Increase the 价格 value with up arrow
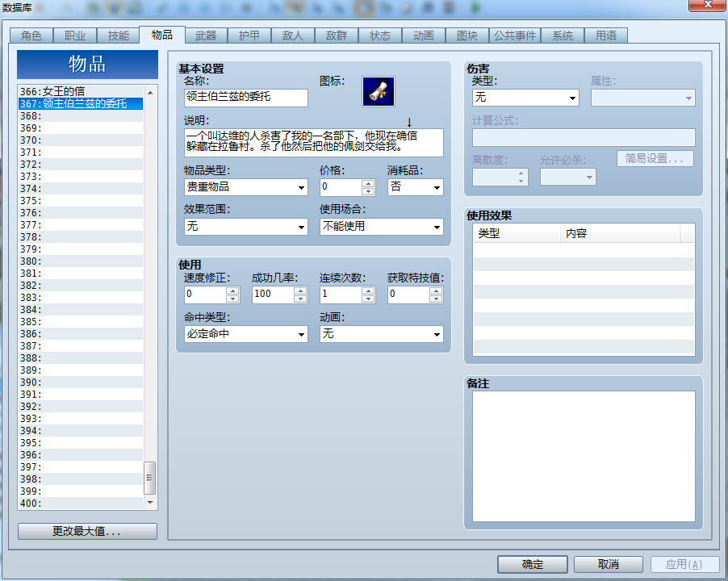This screenshot has width=728, height=581. click(x=368, y=183)
